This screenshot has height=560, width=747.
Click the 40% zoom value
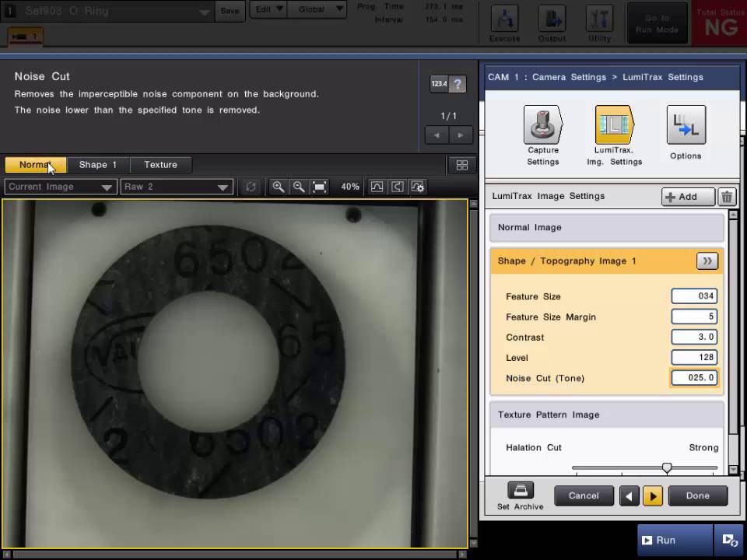350,187
